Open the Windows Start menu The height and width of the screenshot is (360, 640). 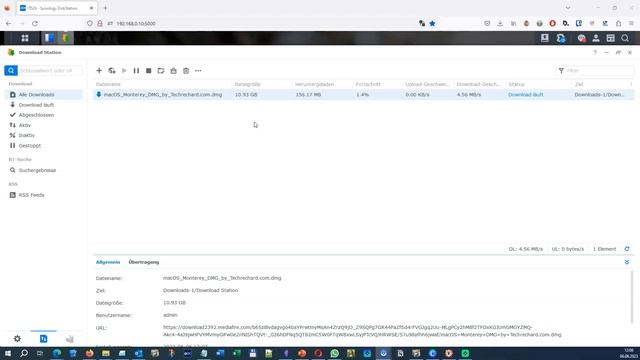pyautogui.click(x=8, y=353)
